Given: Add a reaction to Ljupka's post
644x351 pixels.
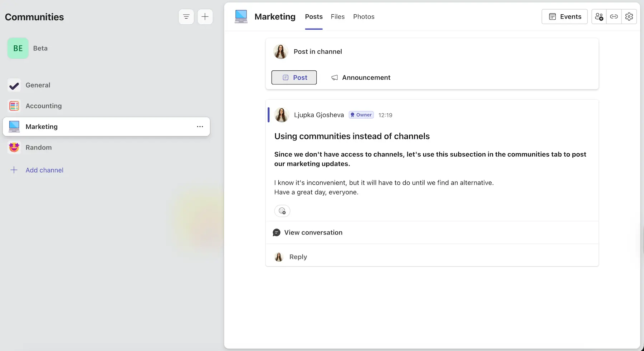Looking at the screenshot, I should click(282, 211).
